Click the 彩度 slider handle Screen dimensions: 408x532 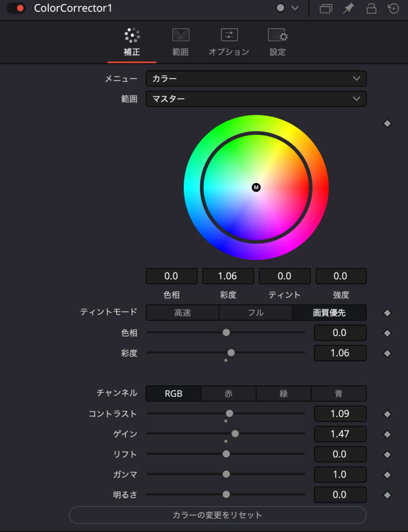231,353
